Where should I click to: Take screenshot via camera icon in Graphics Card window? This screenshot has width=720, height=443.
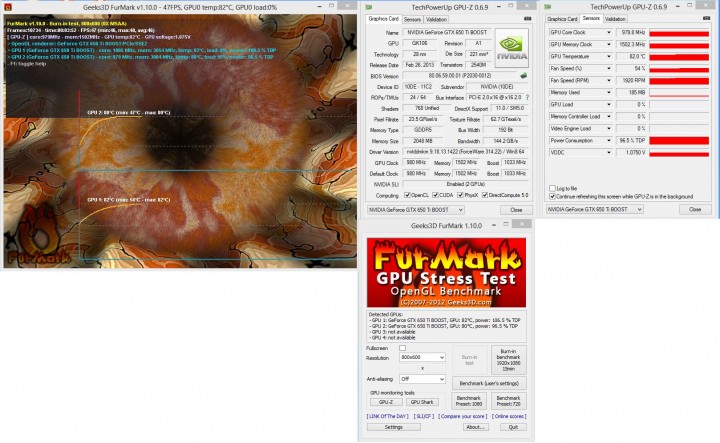(x=528, y=19)
